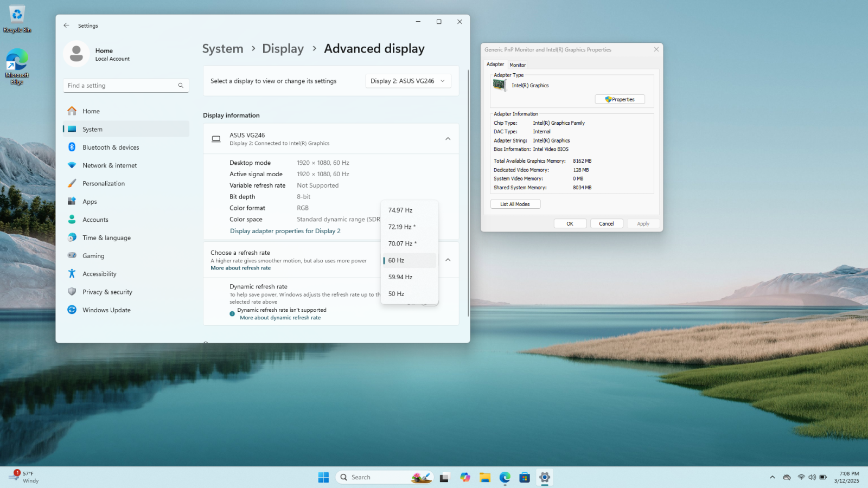Select the 74.97 Hz refresh rate
This screenshot has width=868, height=488.
click(x=400, y=210)
